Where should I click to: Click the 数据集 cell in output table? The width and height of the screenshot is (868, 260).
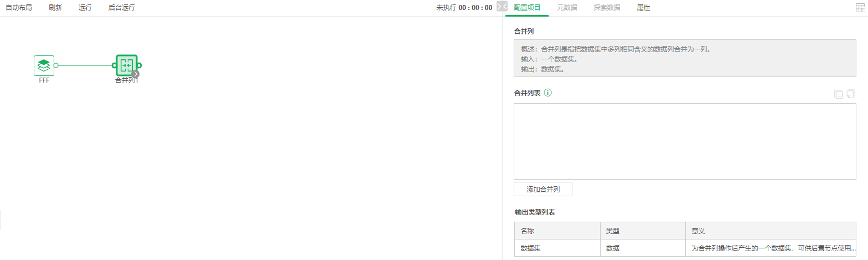point(557,248)
